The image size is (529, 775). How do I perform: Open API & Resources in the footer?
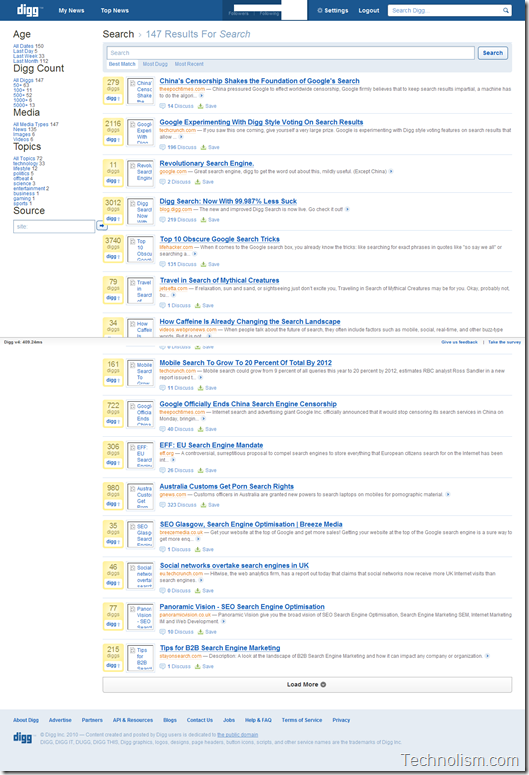point(132,720)
